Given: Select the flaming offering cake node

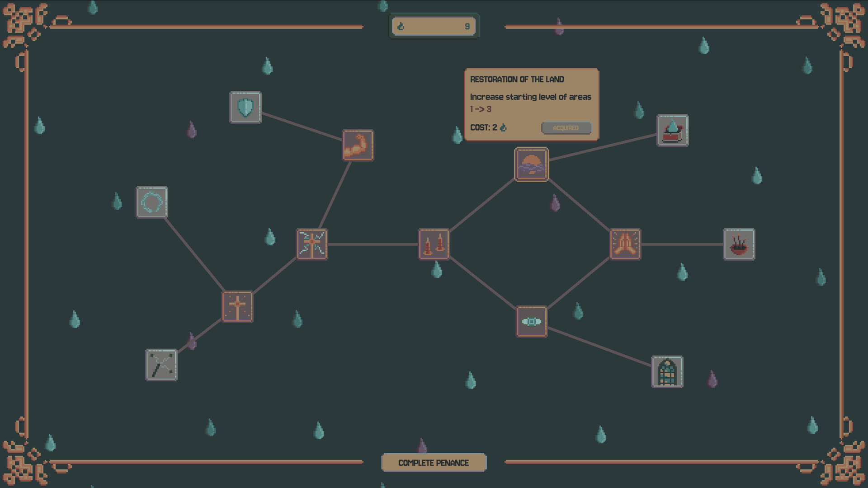Looking at the screenshot, I should 672,131.
